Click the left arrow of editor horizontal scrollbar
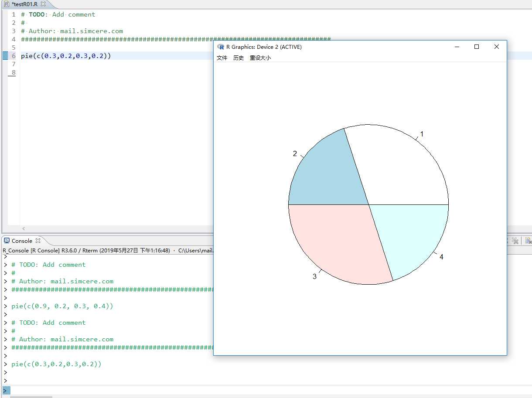 click(x=24, y=228)
